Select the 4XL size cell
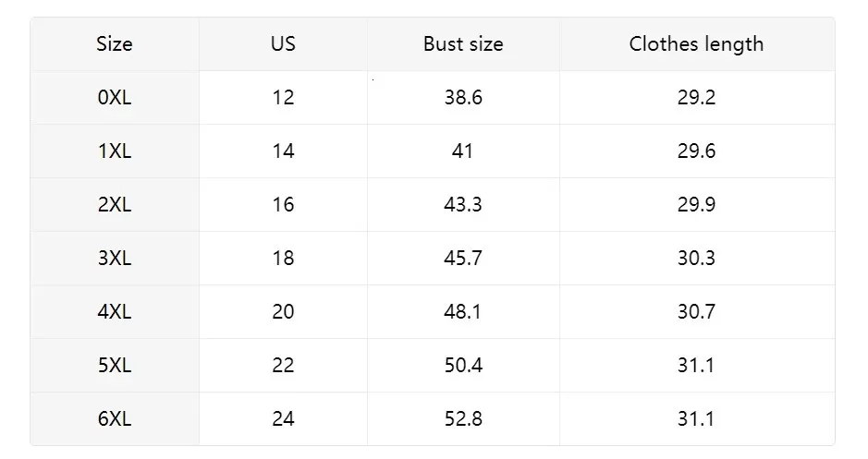 (115, 311)
